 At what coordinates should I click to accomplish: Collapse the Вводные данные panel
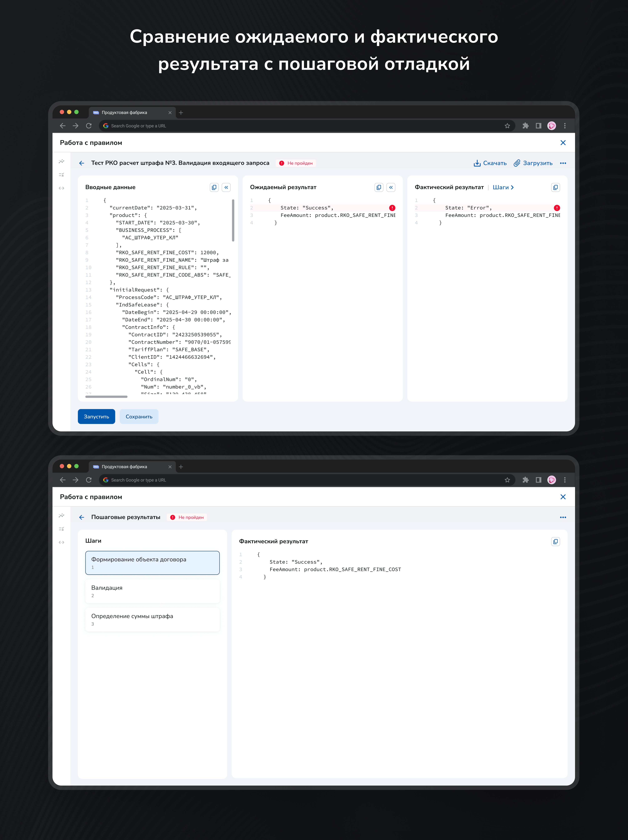click(226, 187)
